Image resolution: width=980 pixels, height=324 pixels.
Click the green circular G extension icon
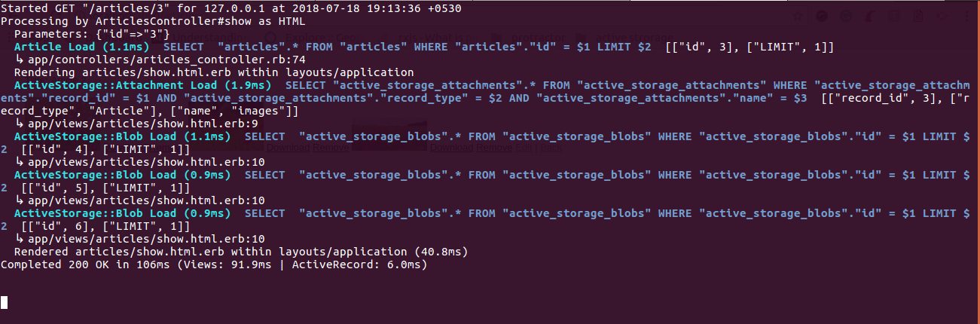[846, 16]
